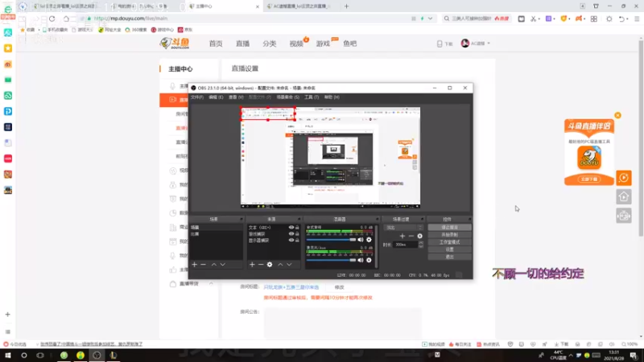
Task: Open source properties gear in Sources panel
Action: (x=270, y=265)
